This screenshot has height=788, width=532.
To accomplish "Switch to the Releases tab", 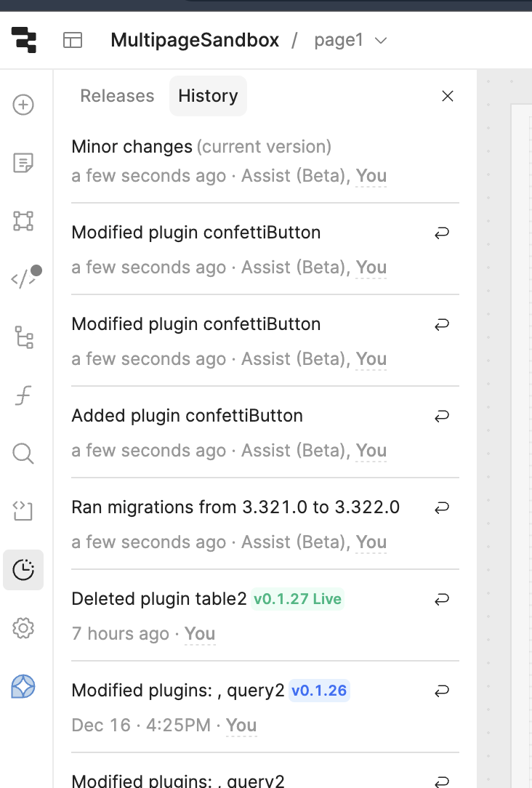I will [x=117, y=96].
